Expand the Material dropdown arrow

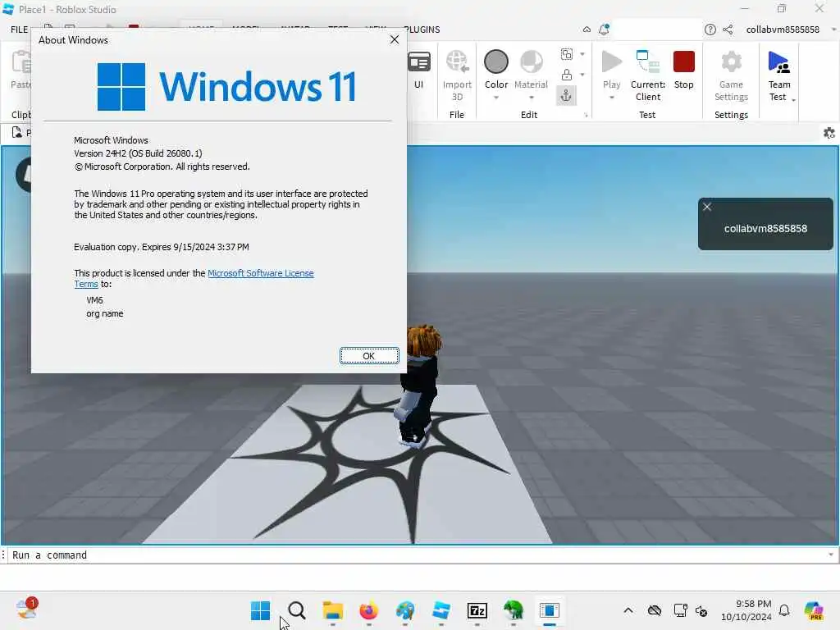(531, 98)
